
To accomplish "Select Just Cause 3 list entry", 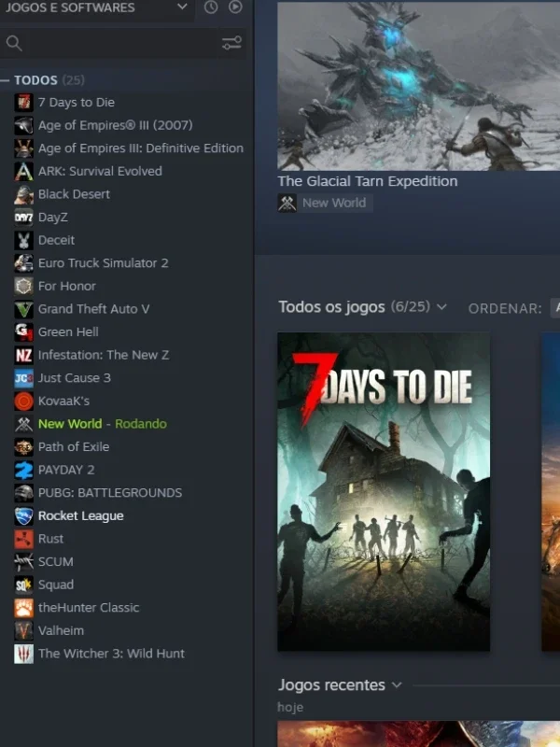I will pos(75,378).
